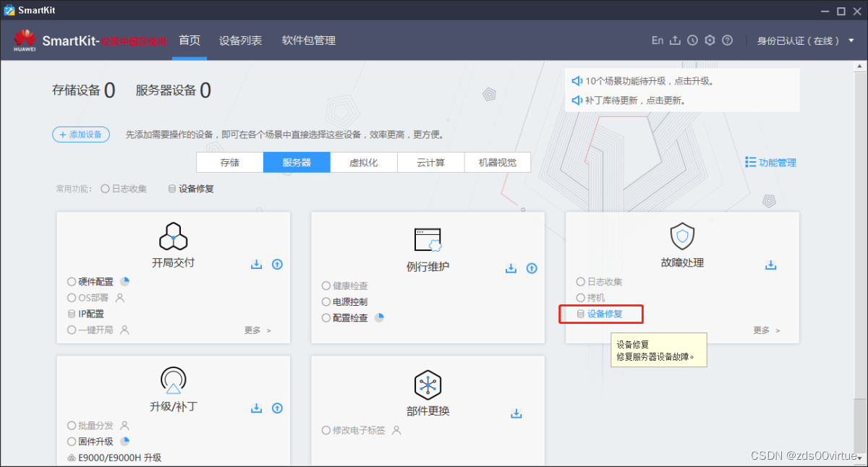Click the 升级/补丁 icon
The image size is (868, 467).
click(x=174, y=381)
